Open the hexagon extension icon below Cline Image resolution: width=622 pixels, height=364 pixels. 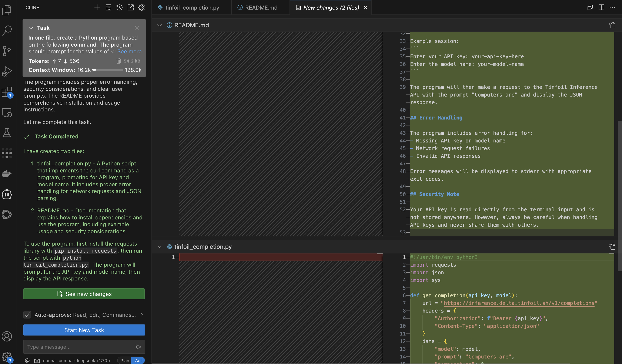point(7,215)
